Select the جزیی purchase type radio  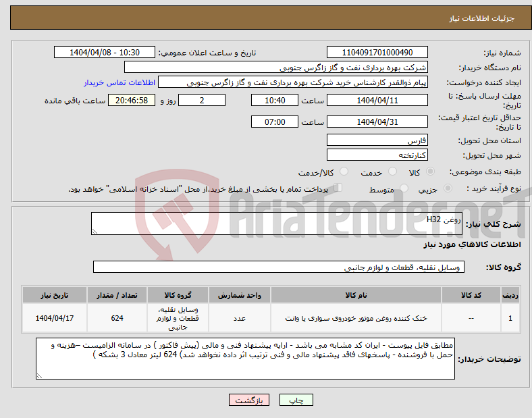(448, 188)
